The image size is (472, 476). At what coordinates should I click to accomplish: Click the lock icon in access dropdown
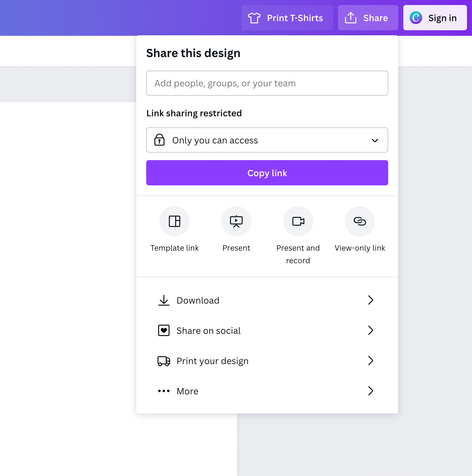(x=159, y=140)
